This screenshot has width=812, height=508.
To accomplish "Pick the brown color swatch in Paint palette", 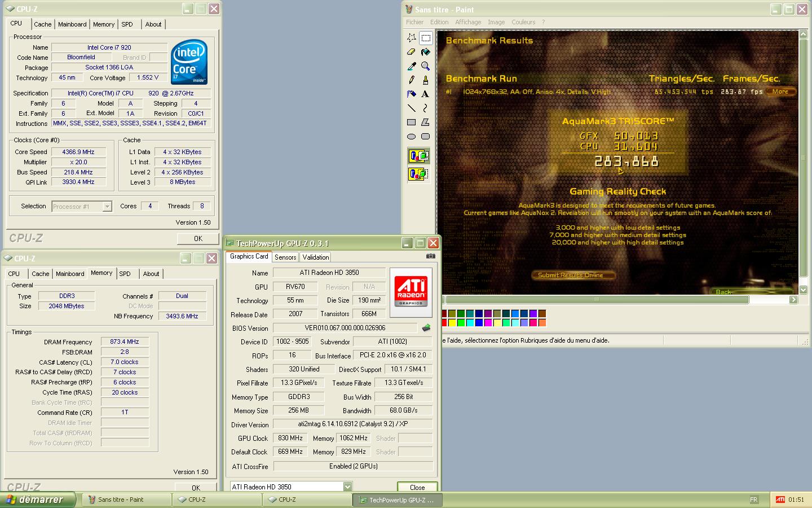I will click(x=542, y=314).
